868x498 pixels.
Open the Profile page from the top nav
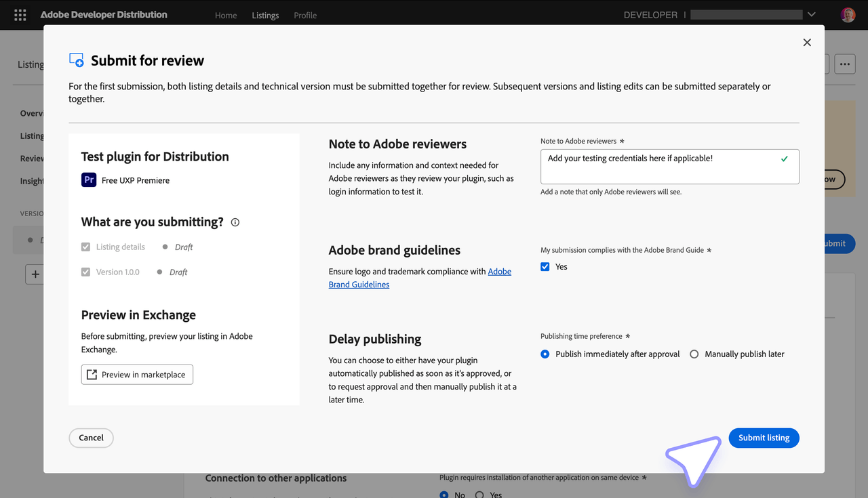[x=305, y=15]
